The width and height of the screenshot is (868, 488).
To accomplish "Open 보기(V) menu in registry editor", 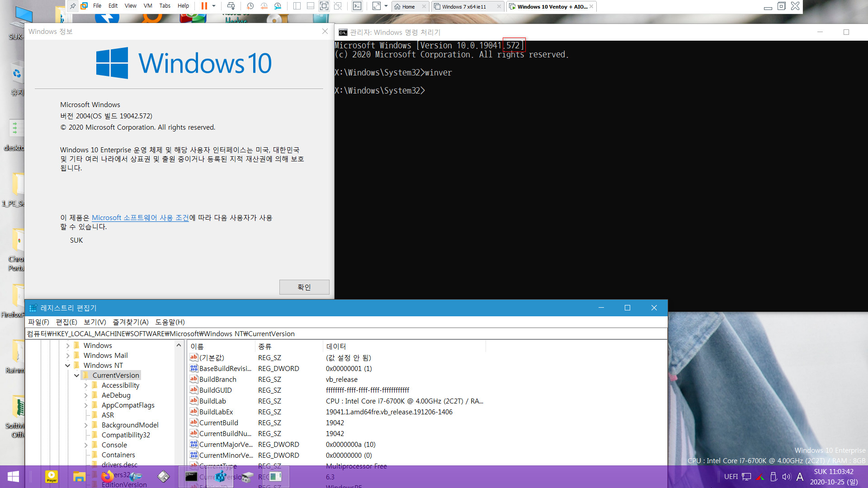I will (95, 322).
